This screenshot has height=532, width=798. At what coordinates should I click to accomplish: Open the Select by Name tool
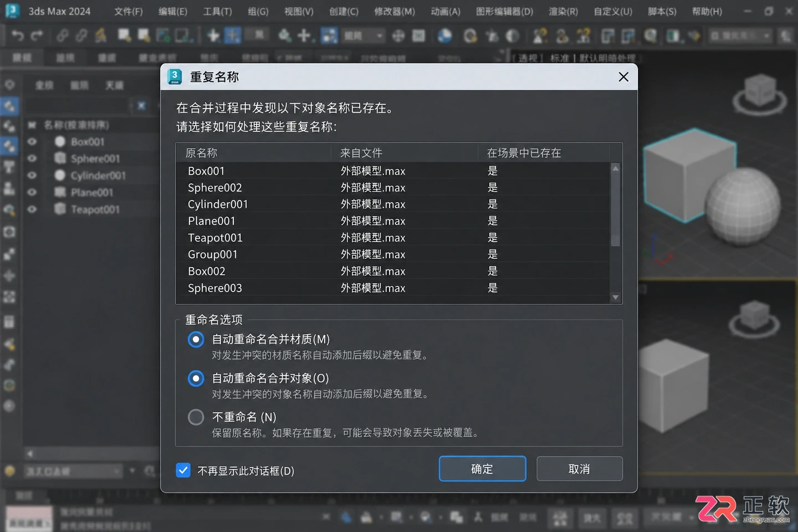[144, 36]
